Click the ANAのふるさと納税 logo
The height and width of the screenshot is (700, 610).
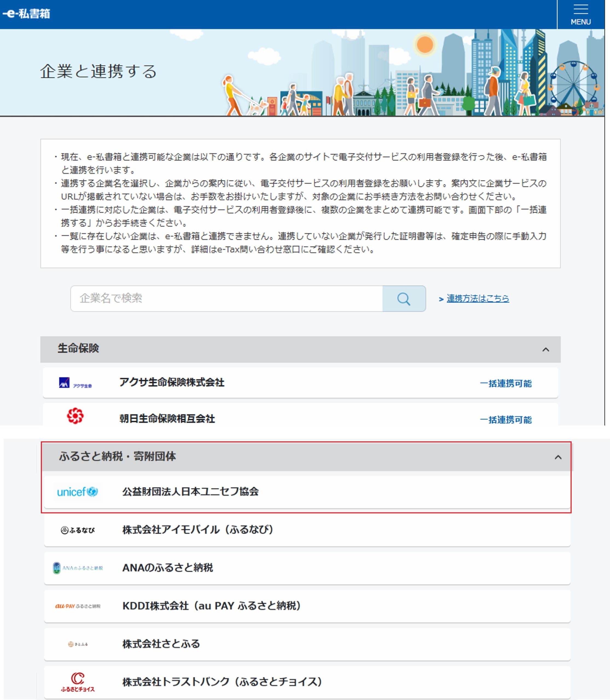(x=78, y=568)
